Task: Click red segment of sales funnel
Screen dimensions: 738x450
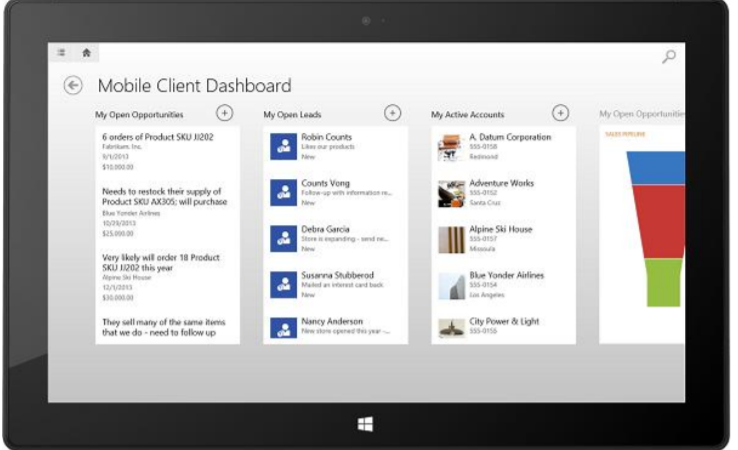Action: coord(660,222)
